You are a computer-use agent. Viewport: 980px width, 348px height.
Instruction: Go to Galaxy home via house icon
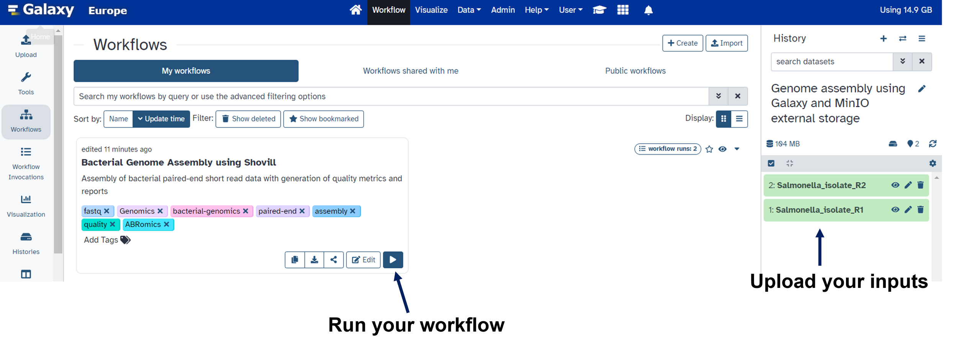(355, 10)
